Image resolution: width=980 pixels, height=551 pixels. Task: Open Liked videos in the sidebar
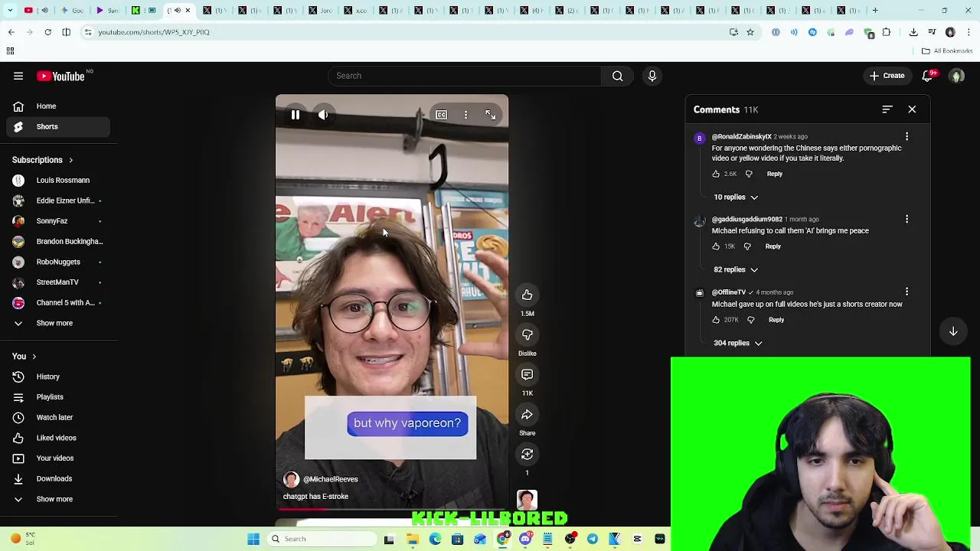click(x=58, y=438)
